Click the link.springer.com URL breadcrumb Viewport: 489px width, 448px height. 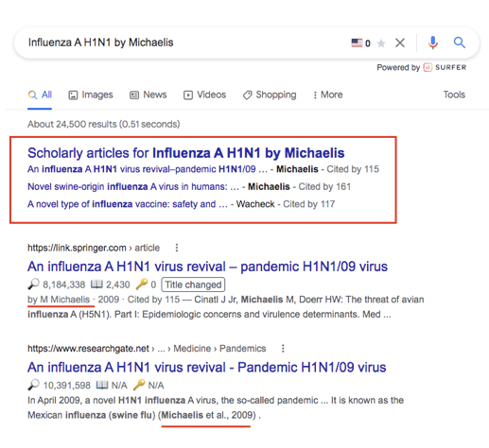coord(94,248)
